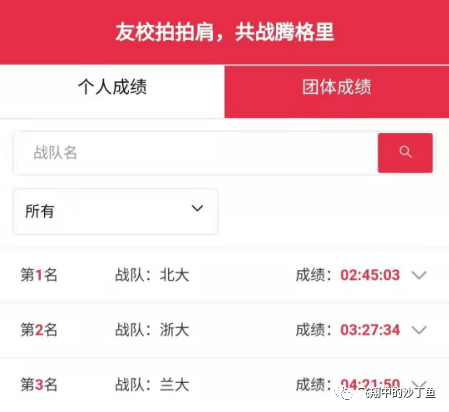Click the text 战队: 浙大
The height and width of the screenshot is (412, 449).
click(152, 330)
